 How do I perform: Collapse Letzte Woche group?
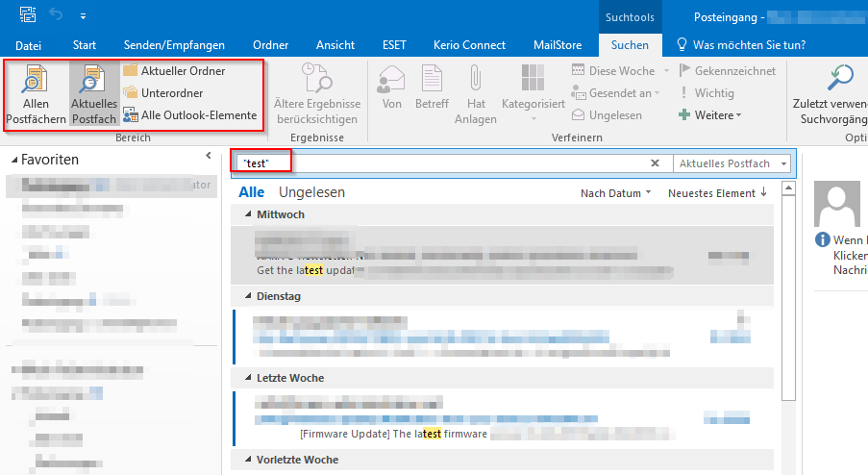[x=248, y=378]
